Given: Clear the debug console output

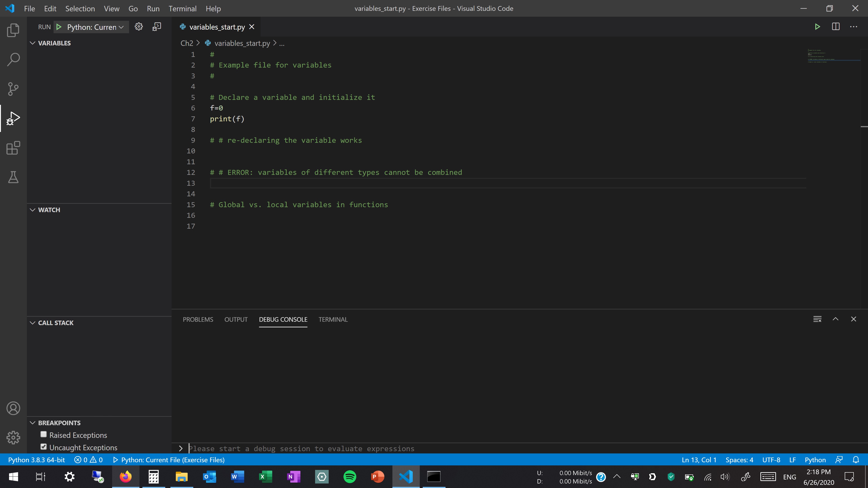Looking at the screenshot, I should 817,319.
